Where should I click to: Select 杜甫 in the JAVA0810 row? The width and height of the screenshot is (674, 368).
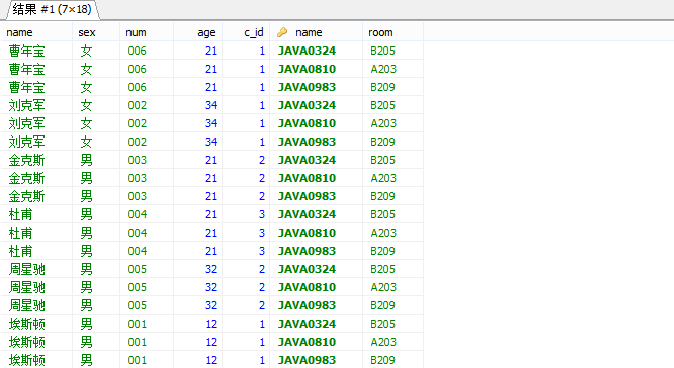[20, 233]
